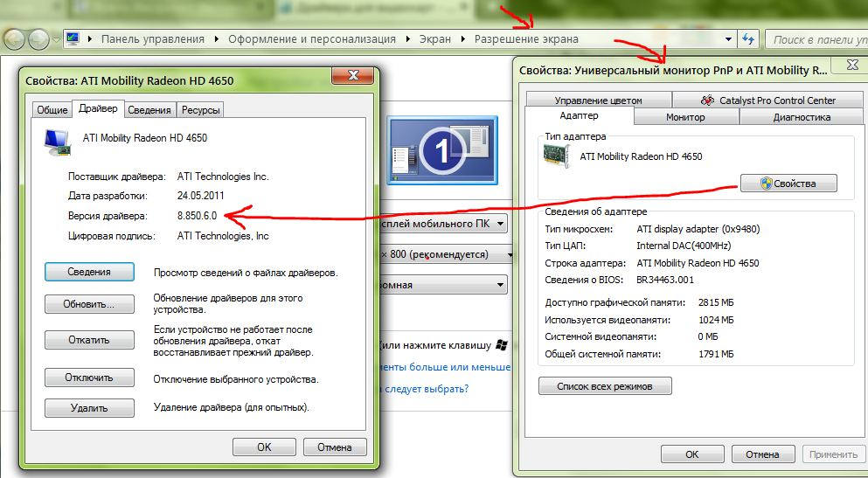Select the monitor 1 thumbnail
The width and height of the screenshot is (868, 478).
(x=441, y=150)
